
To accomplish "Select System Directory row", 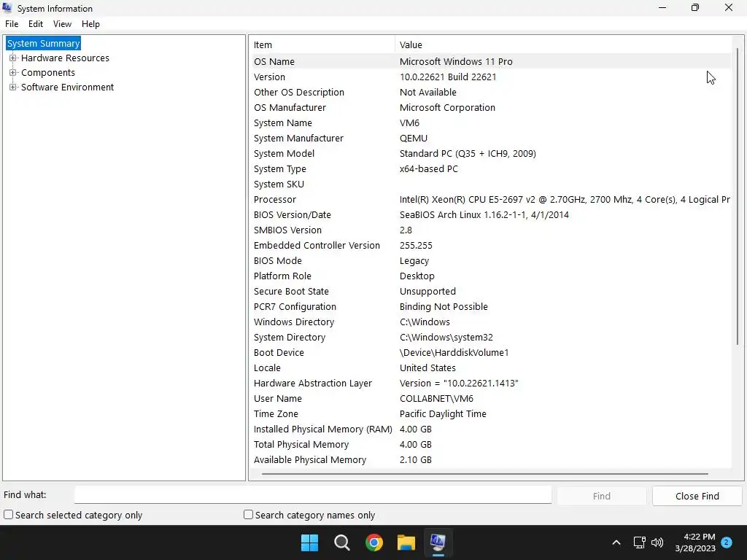I will tap(491, 337).
